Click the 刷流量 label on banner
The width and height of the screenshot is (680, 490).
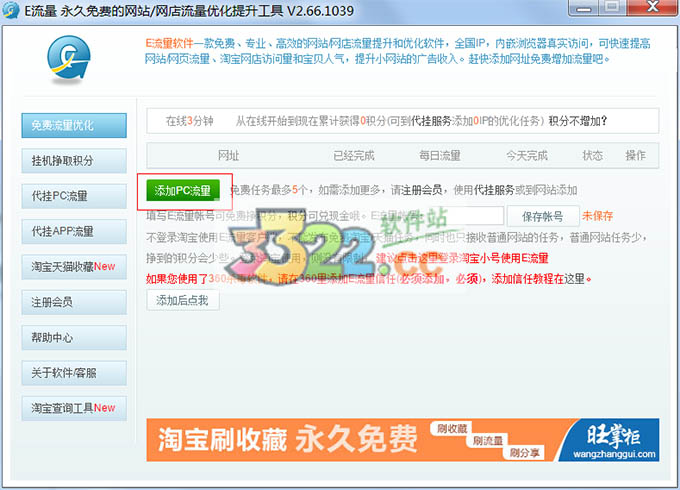click(x=487, y=441)
